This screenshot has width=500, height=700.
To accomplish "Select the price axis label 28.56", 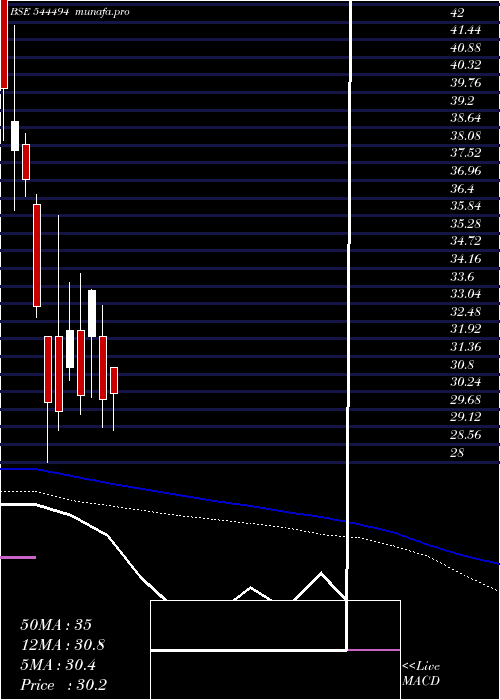I will [x=465, y=434].
